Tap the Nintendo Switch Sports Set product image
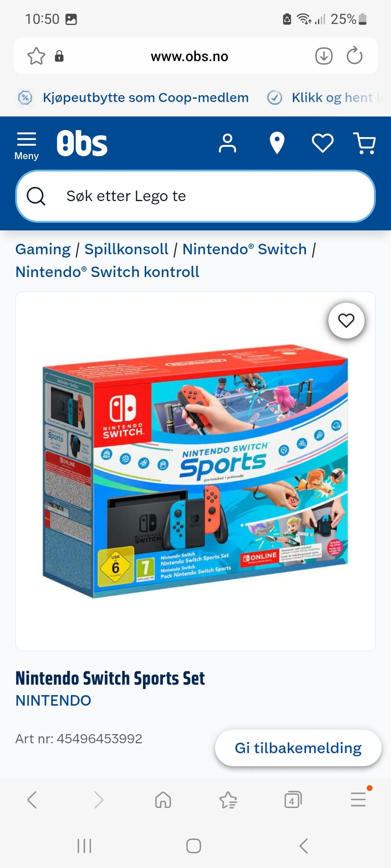The height and width of the screenshot is (868, 391). click(195, 471)
